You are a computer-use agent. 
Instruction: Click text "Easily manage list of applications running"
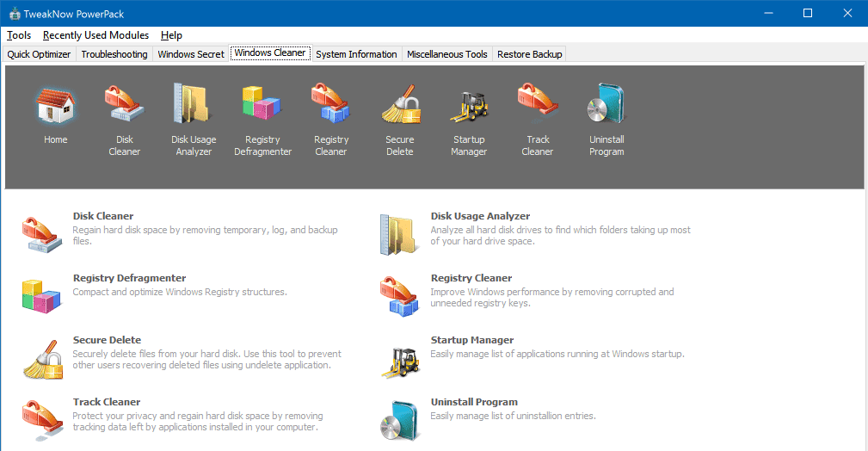pos(514,354)
